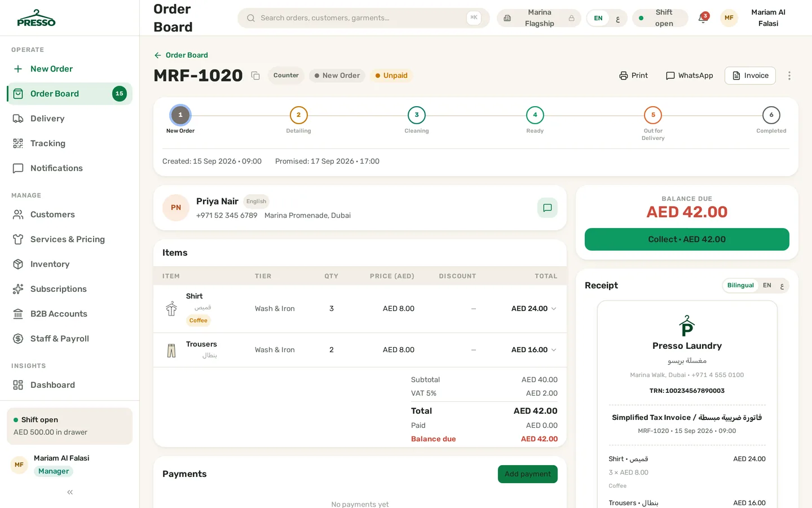Click phone number +971 52 345 6789
The height and width of the screenshot is (508, 812).
pos(227,216)
